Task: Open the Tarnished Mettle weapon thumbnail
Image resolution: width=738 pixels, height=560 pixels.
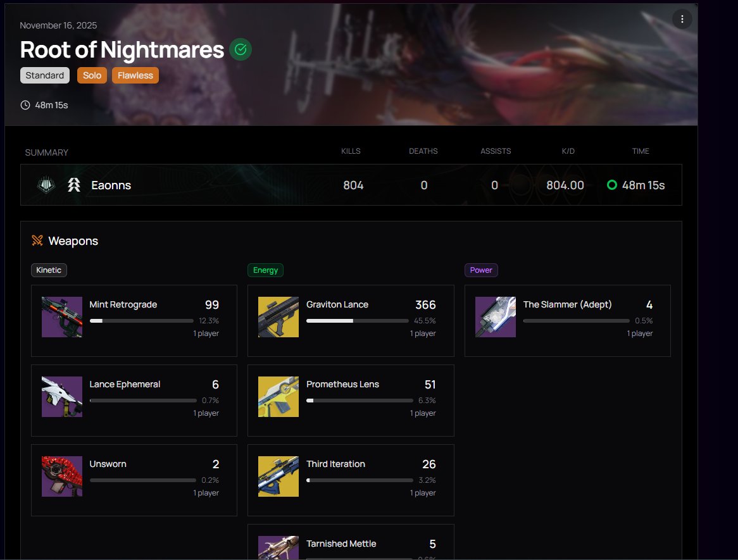Action: [x=278, y=548]
